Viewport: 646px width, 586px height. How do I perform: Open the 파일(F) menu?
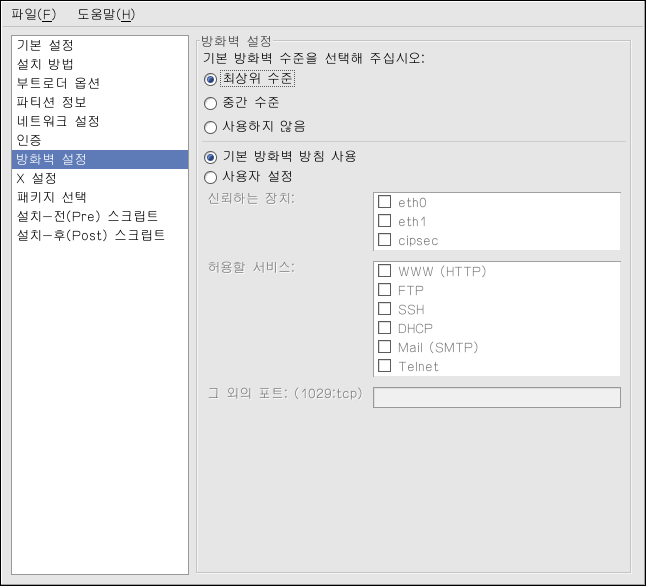click(x=33, y=14)
